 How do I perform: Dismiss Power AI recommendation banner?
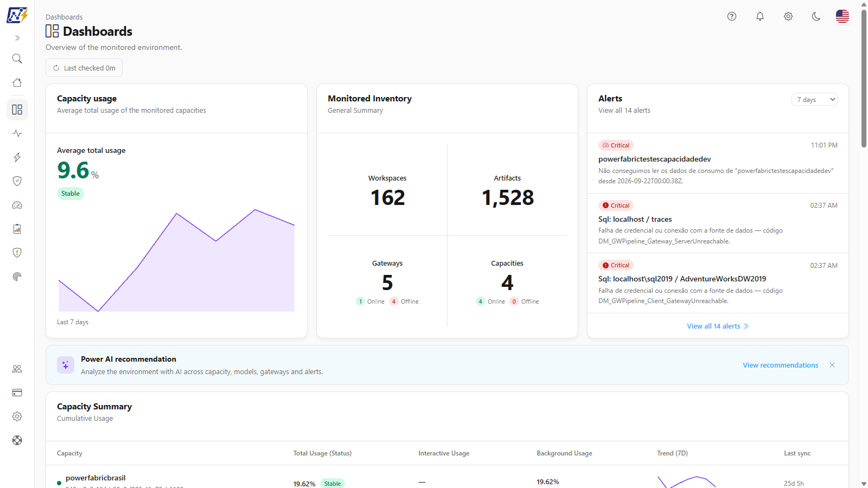coord(832,365)
